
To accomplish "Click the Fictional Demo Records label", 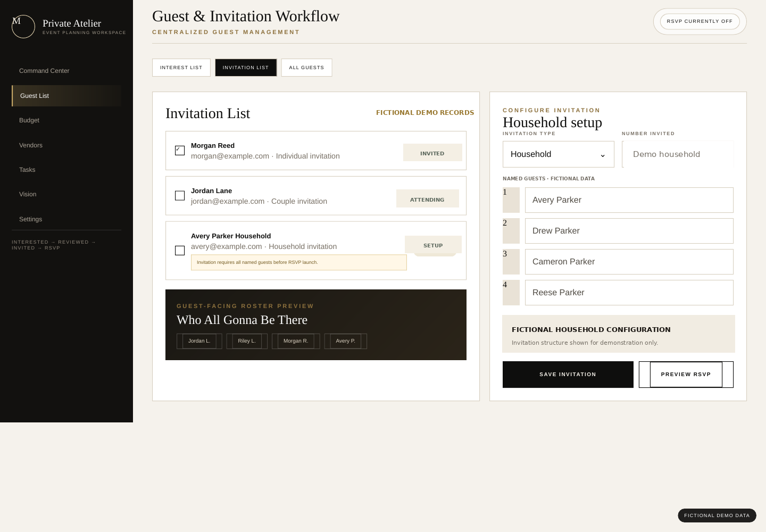I will point(425,113).
